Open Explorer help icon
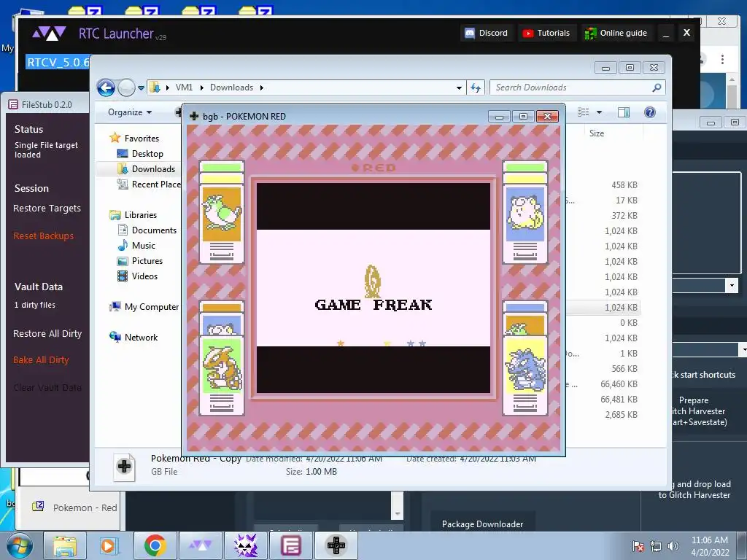The width and height of the screenshot is (747, 560). click(650, 112)
